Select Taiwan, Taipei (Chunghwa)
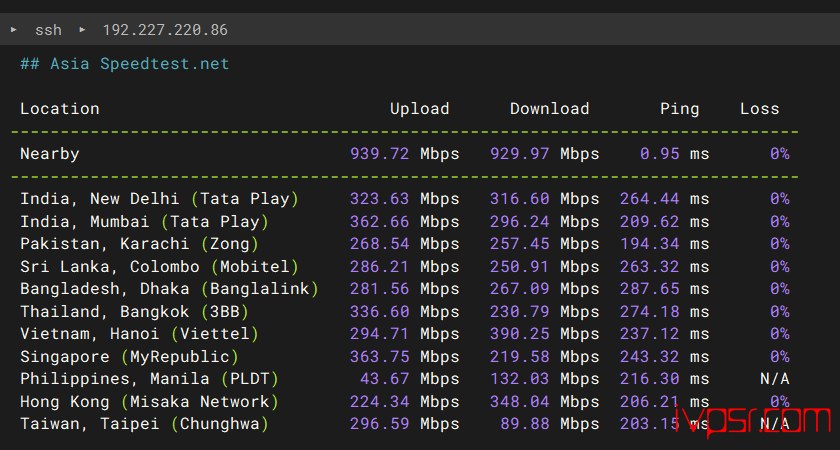The height and width of the screenshot is (450, 840). tap(144, 424)
